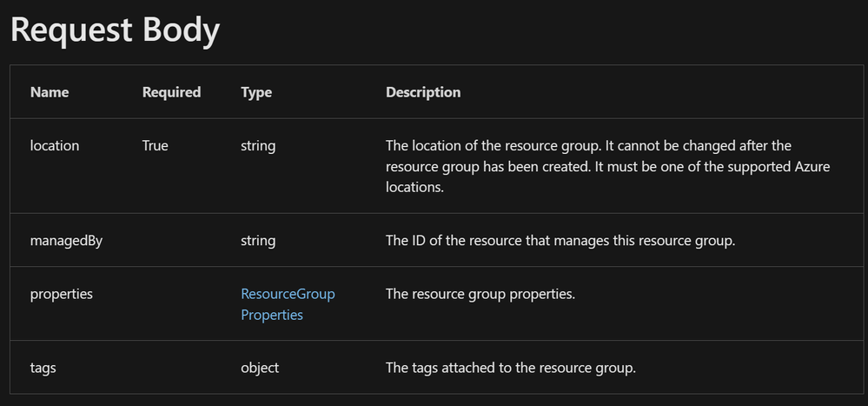Click the managedBy parameter name
The width and height of the screenshot is (868, 406).
66,240
